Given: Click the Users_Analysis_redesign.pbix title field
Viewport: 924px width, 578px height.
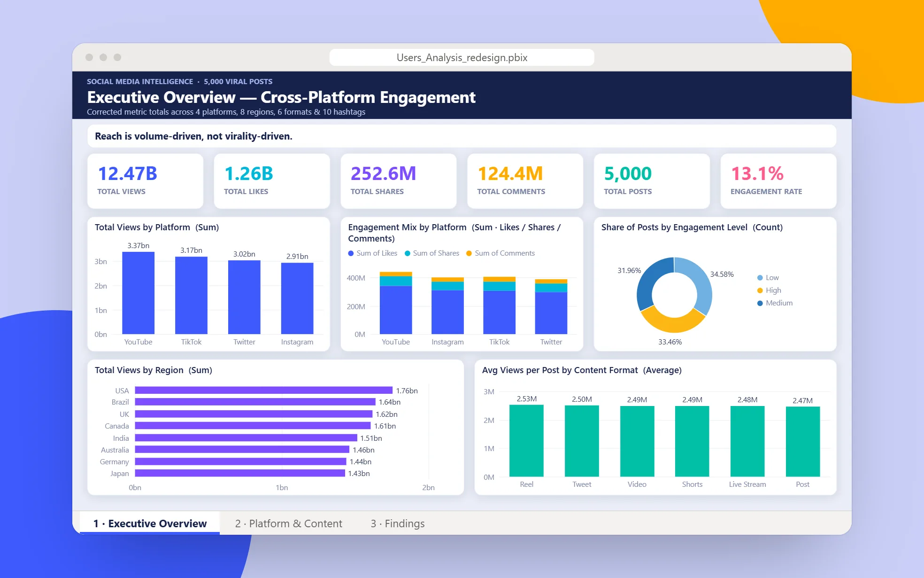Looking at the screenshot, I should (462, 57).
